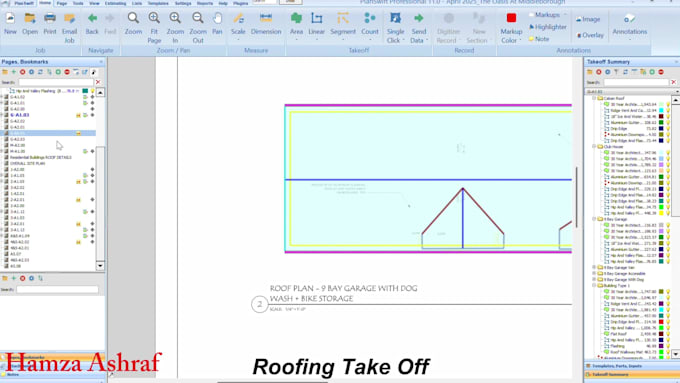Activate the Pan hand tool
Screen dimensions: 680x383
point(217,18)
